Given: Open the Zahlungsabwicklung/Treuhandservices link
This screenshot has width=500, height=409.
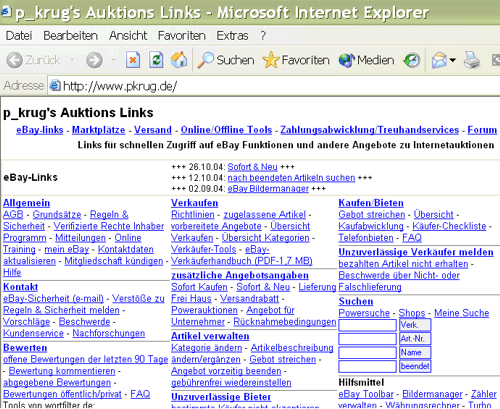Looking at the screenshot, I should 370,130.
